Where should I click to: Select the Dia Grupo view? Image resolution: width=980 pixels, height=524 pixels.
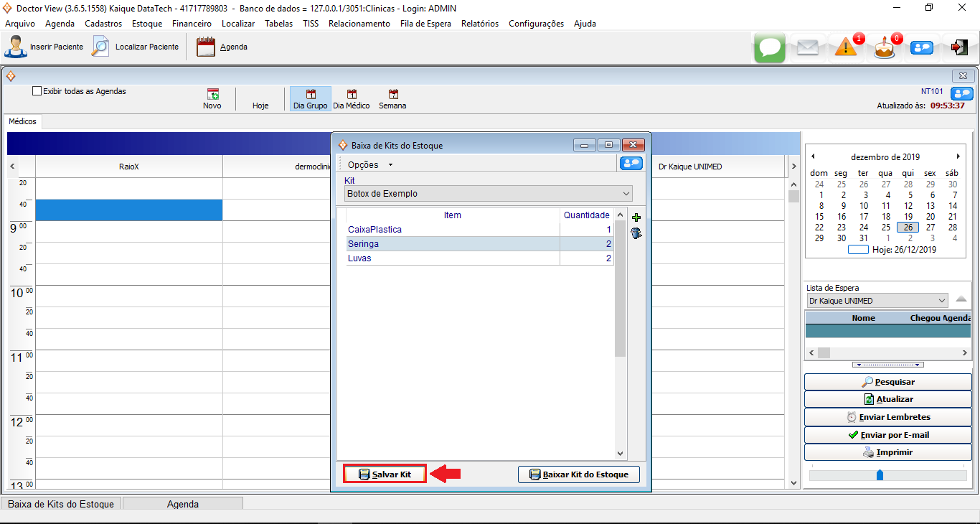(310, 99)
